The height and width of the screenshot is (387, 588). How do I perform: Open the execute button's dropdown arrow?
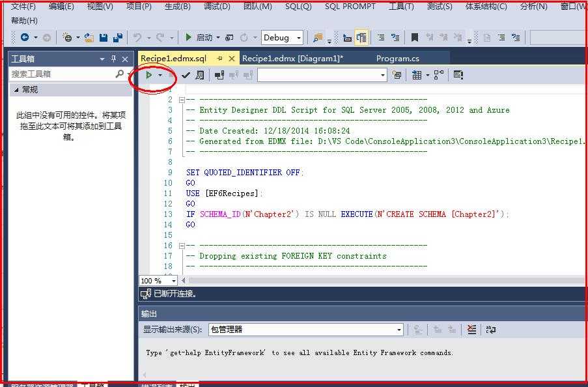[160, 76]
